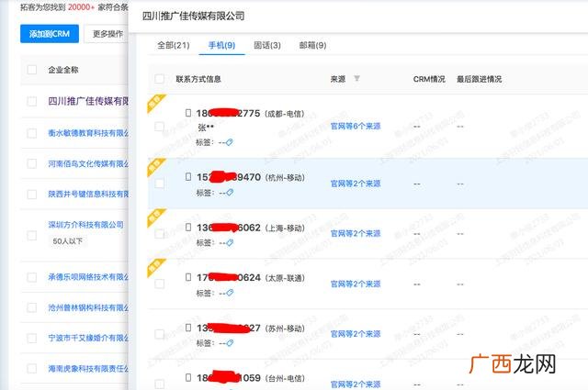This screenshot has width=588, height=390.
Task: Click tag edit icon in 6062 number row
Action: coord(230,242)
